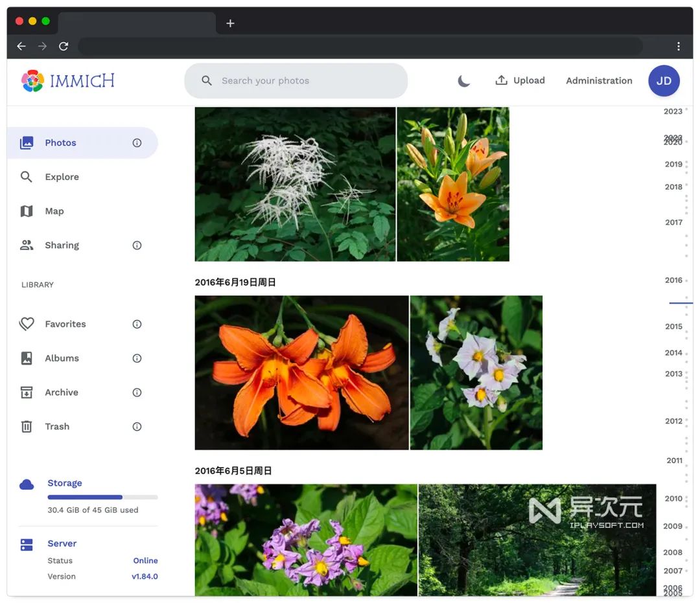Click the Online server status text
The width and height of the screenshot is (700, 603).
(x=146, y=561)
